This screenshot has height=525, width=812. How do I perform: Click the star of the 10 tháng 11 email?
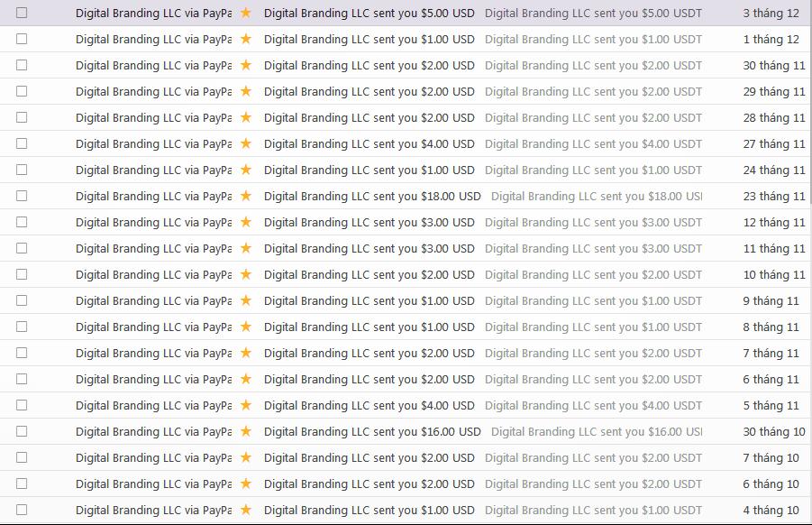pos(246,274)
